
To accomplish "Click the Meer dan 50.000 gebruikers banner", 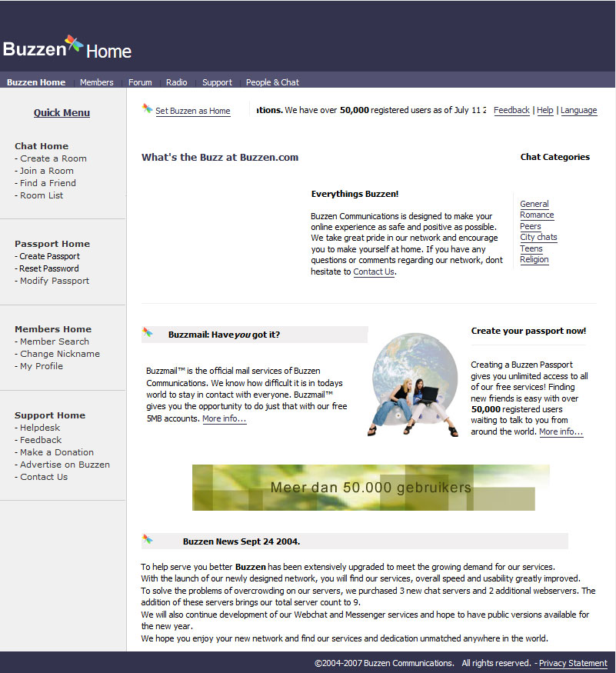I will 371,488.
